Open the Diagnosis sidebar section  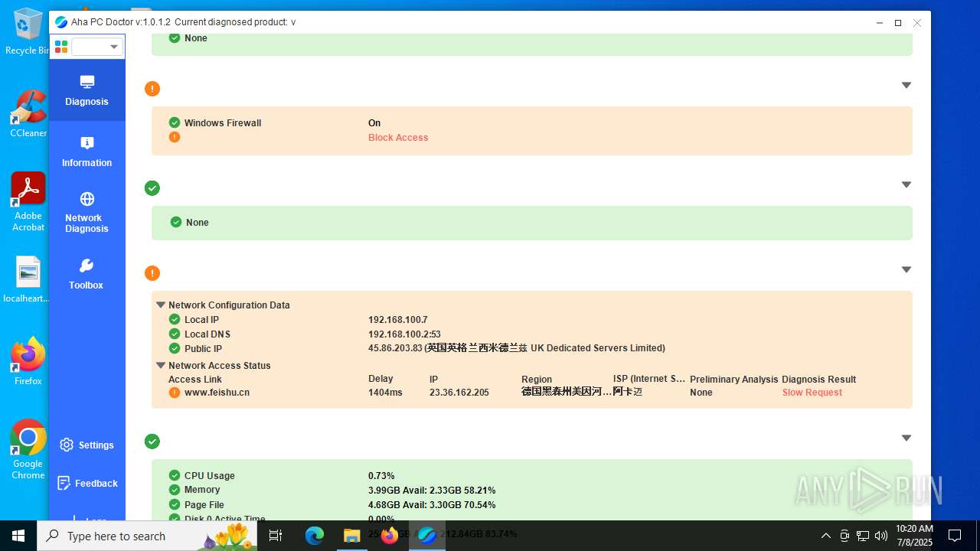click(87, 90)
